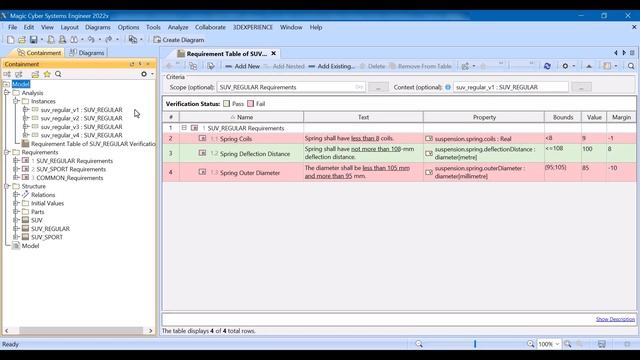Collapse the Structure folder

coord(7,186)
